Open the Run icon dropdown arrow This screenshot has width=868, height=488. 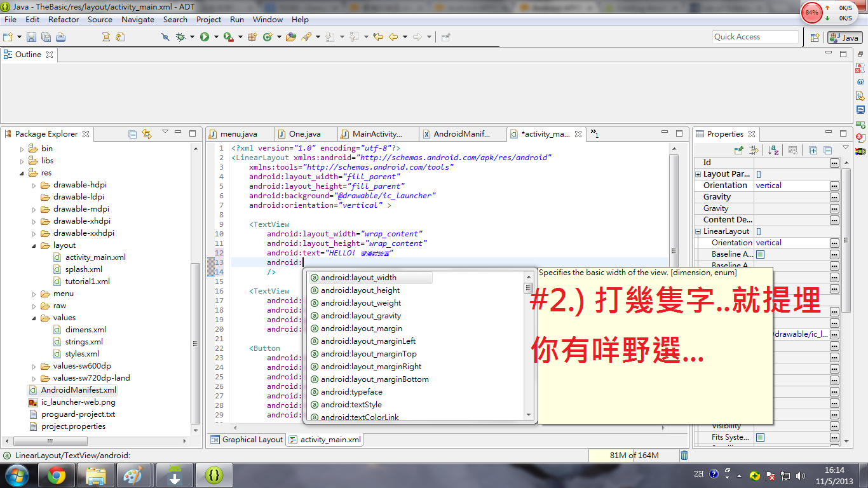coord(216,37)
